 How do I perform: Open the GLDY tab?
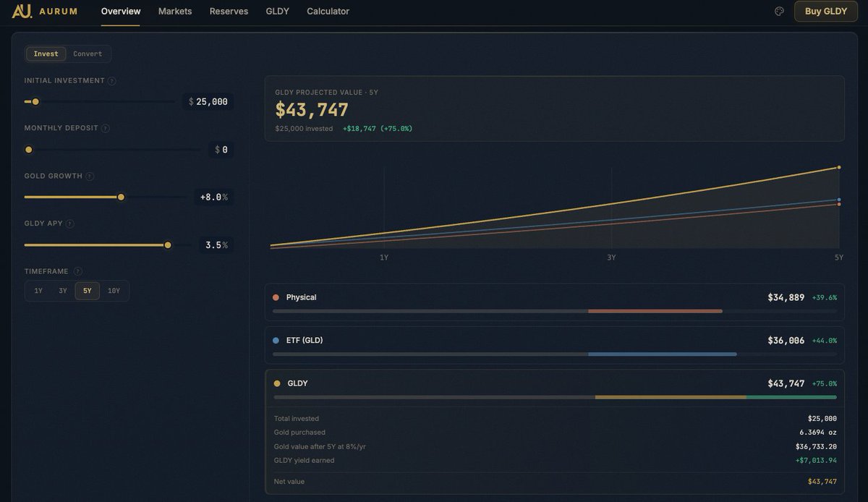click(x=278, y=12)
